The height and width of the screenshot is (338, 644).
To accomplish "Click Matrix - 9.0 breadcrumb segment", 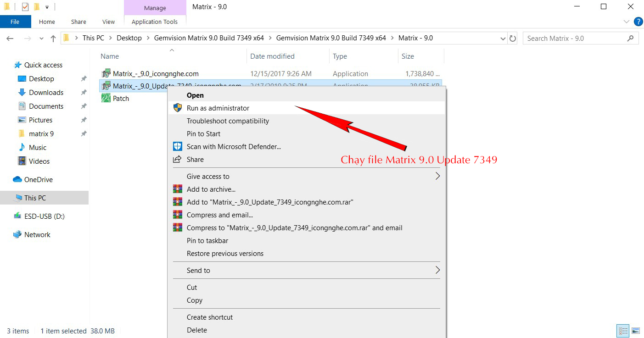I will (x=415, y=39).
